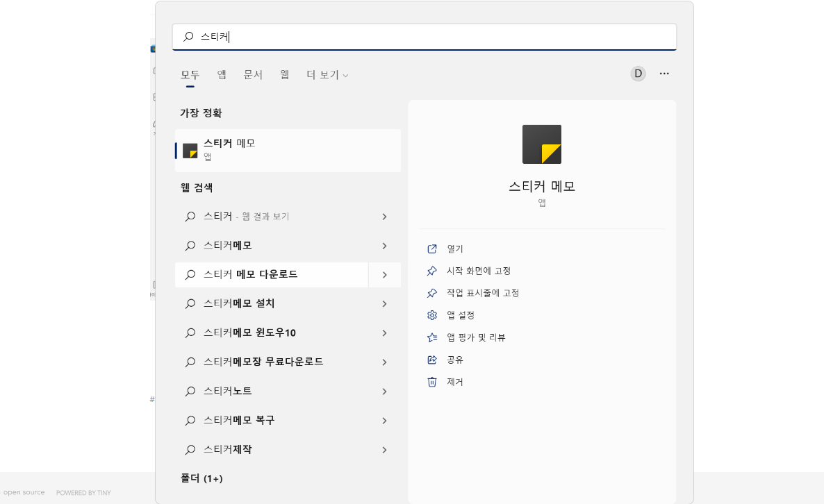
Task: Select 제거 to uninstall the app
Action: (455, 382)
